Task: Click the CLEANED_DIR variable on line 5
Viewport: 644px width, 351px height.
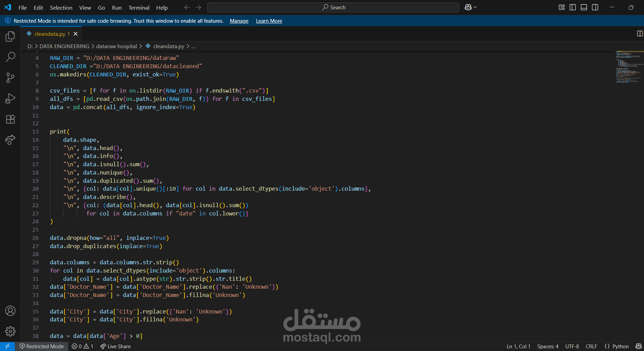Action: tap(68, 66)
